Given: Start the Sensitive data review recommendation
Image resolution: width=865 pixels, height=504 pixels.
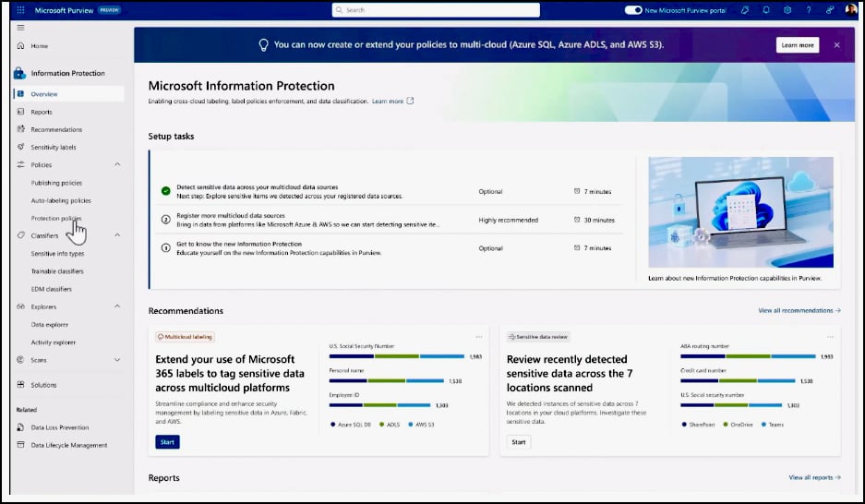Looking at the screenshot, I should click(x=519, y=441).
